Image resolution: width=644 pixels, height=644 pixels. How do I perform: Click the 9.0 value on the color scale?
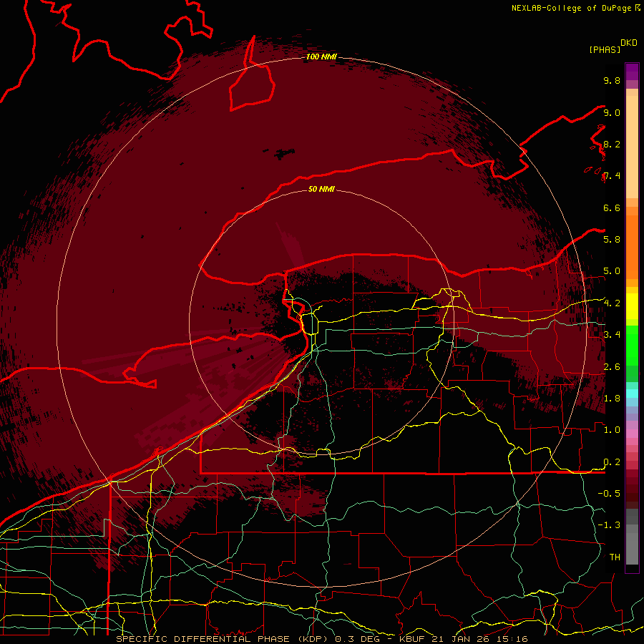click(x=612, y=112)
